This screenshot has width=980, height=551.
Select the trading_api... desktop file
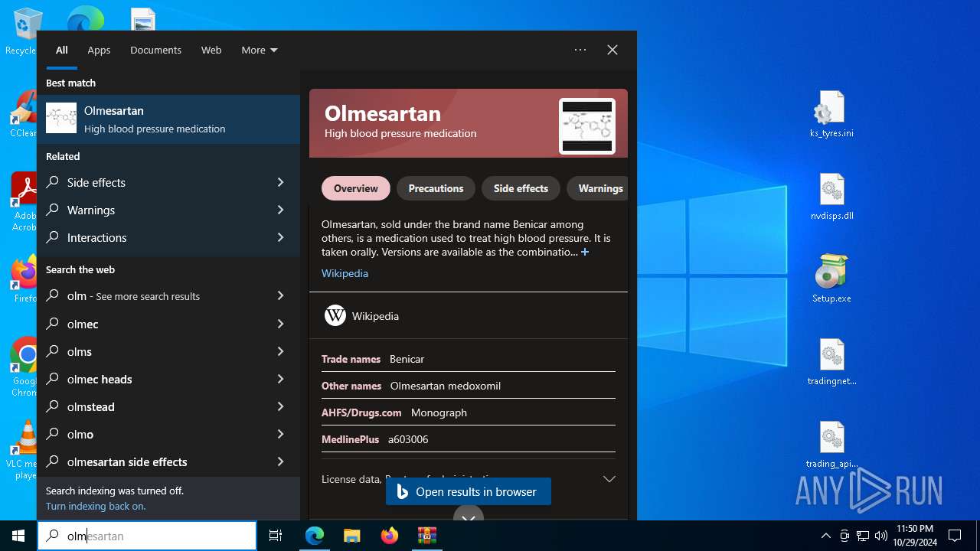point(831,445)
